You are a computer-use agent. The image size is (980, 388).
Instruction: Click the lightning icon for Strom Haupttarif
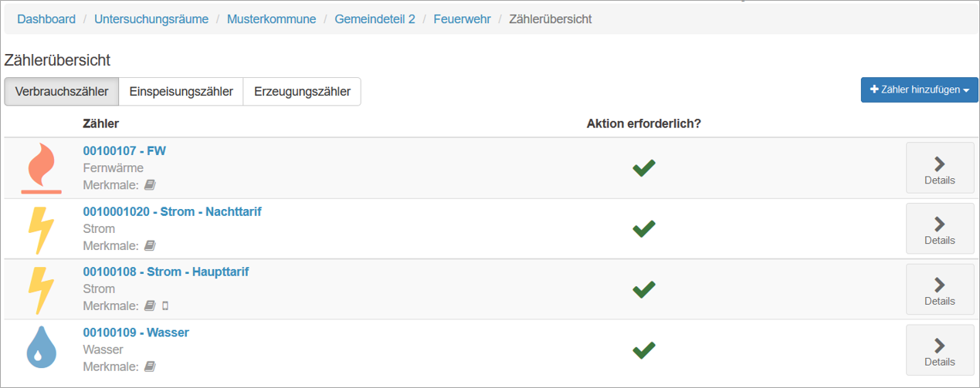click(x=41, y=290)
